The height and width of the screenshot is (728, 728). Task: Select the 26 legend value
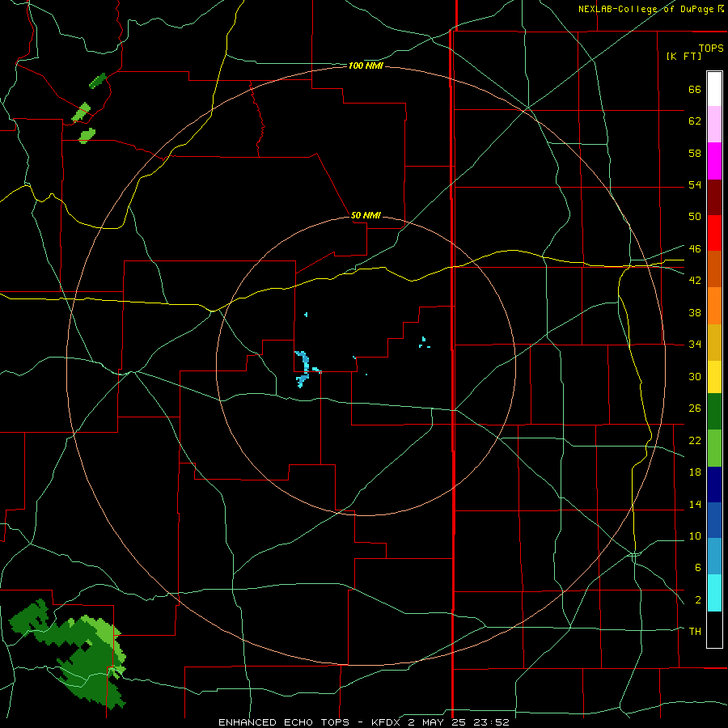(x=695, y=408)
